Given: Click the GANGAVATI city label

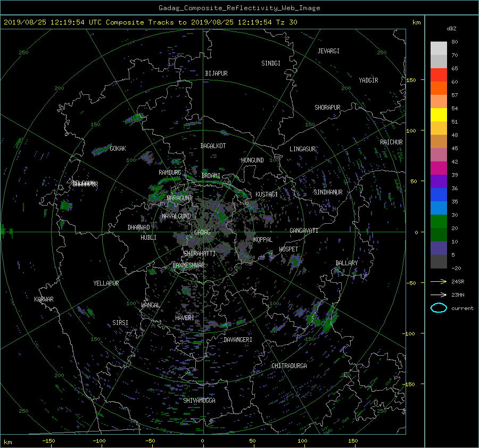Looking at the screenshot, I should click(304, 231).
